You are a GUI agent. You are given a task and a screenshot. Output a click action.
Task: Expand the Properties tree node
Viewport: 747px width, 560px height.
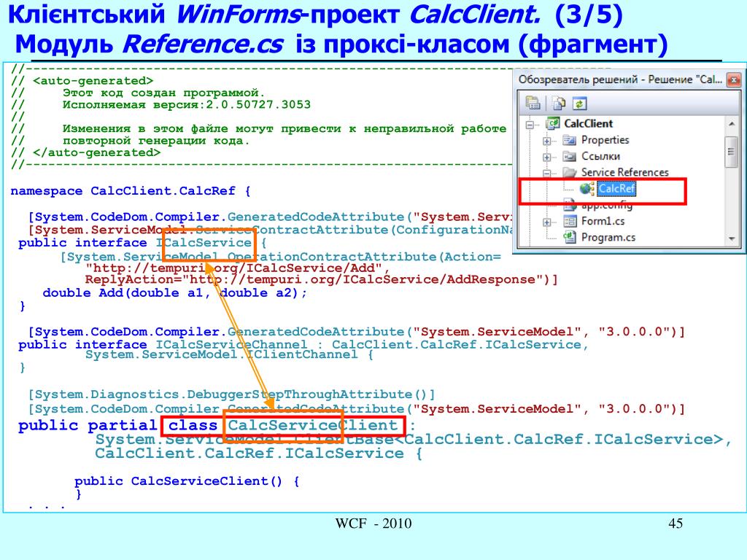click(547, 141)
